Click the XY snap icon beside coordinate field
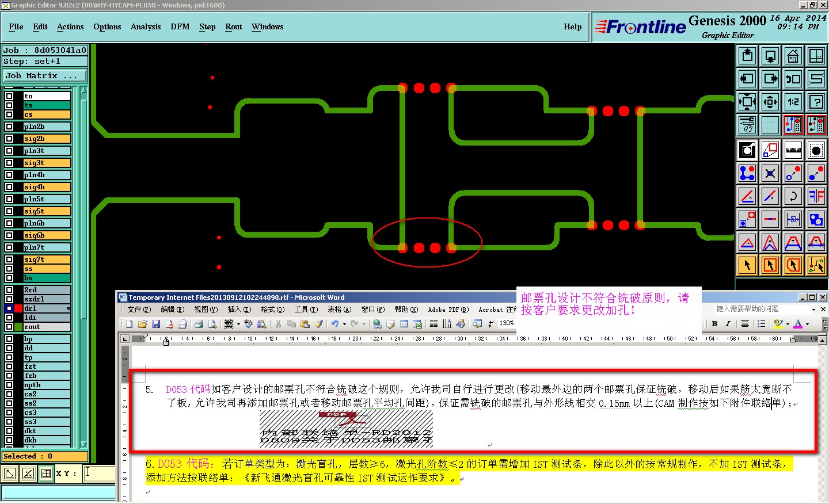Screen dimensions: 829x504 pos(46,474)
